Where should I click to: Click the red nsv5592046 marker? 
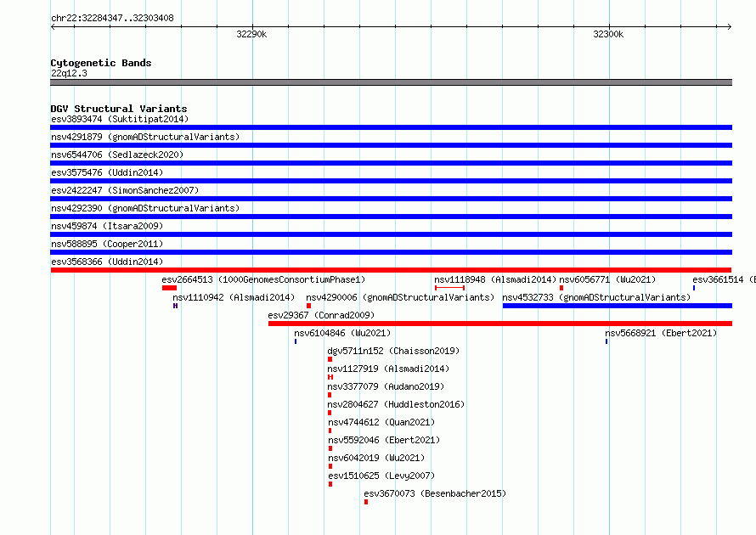coord(330,448)
